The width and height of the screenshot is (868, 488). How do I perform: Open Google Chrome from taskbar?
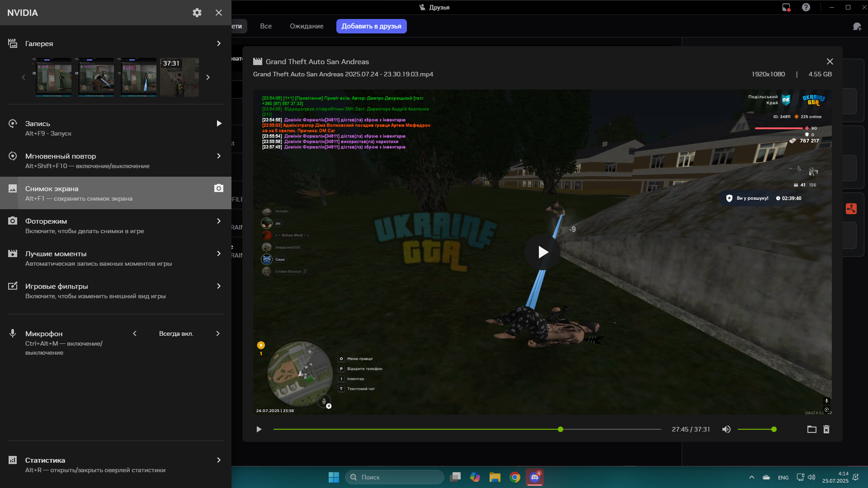click(515, 477)
